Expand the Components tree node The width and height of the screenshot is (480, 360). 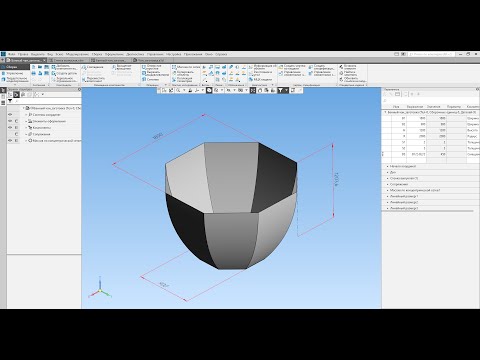tap(26, 127)
